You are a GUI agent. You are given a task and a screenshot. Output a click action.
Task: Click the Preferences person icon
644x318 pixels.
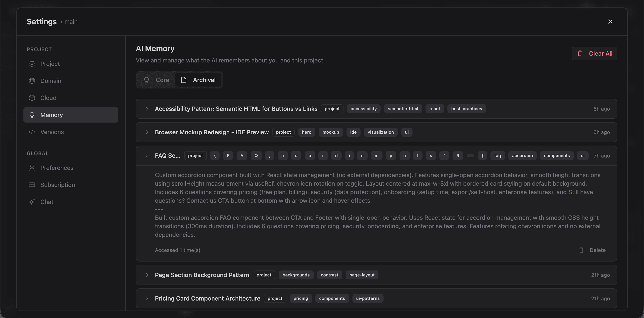(32, 168)
